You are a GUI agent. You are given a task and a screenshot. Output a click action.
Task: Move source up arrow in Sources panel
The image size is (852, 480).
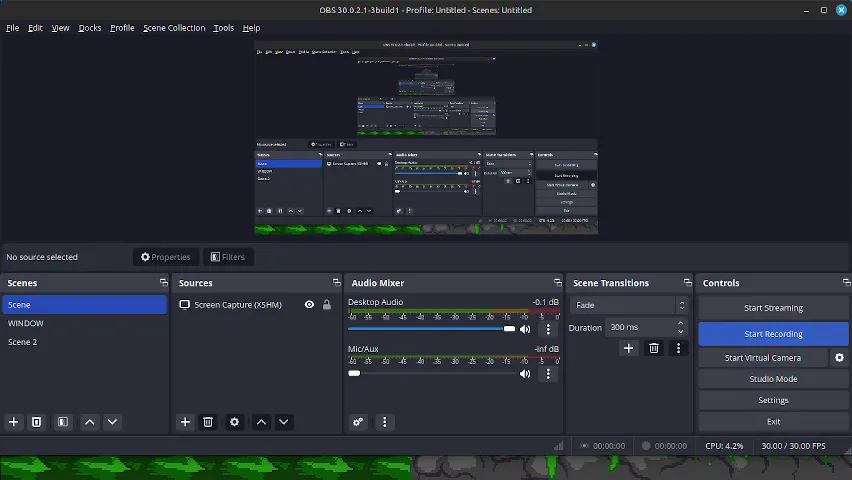(x=261, y=422)
